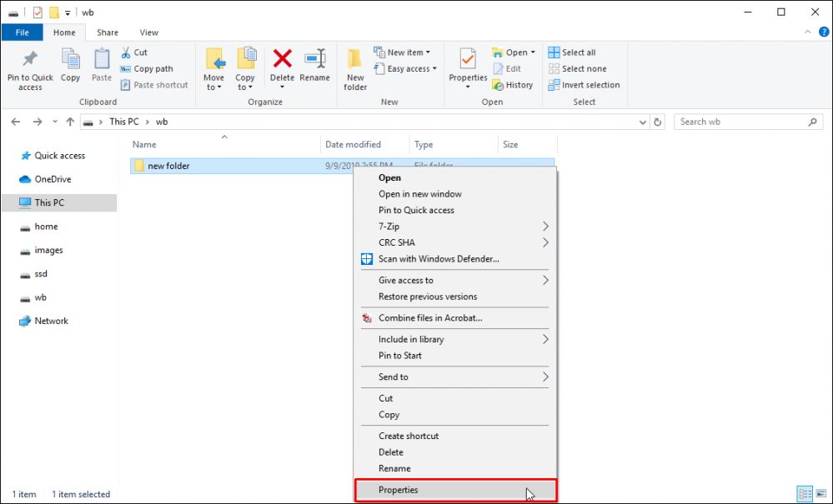Switch to details view in status bar
The height and width of the screenshot is (504, 833).
point(805,493)
